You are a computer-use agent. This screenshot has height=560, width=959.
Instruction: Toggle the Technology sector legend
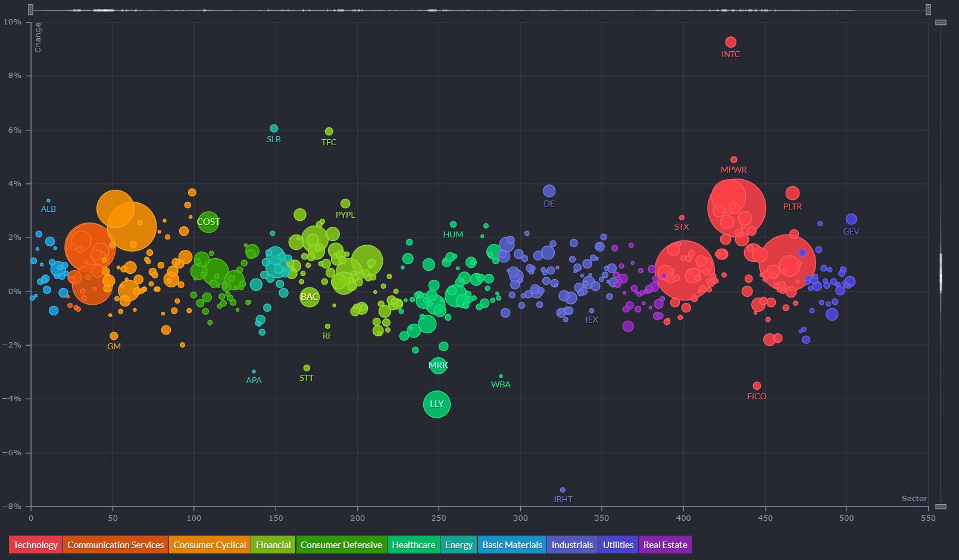pyautogui.click(x=36, y=545)
